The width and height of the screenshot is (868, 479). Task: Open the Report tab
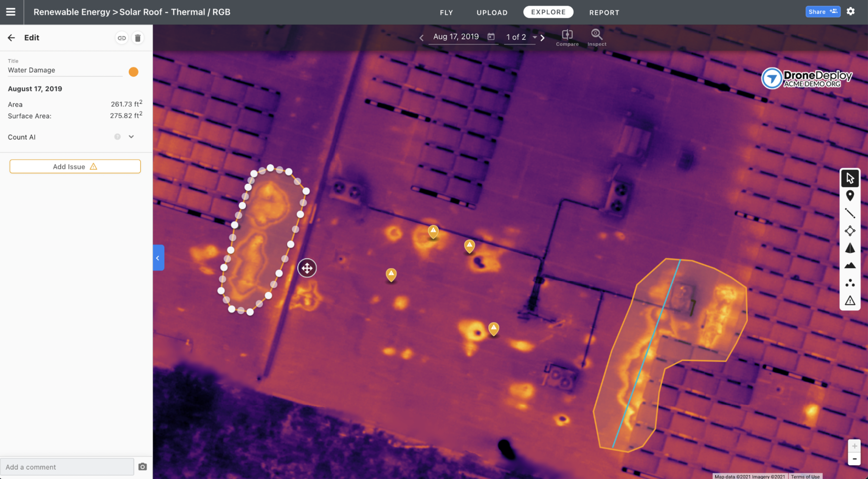pyautogui.click(x=604, y=12)
